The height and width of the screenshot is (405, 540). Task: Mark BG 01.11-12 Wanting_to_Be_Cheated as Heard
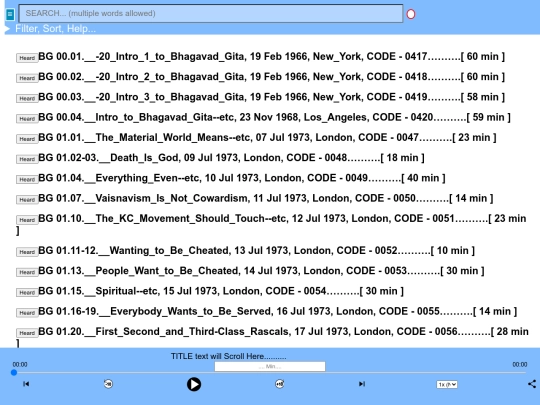point(27,252)
